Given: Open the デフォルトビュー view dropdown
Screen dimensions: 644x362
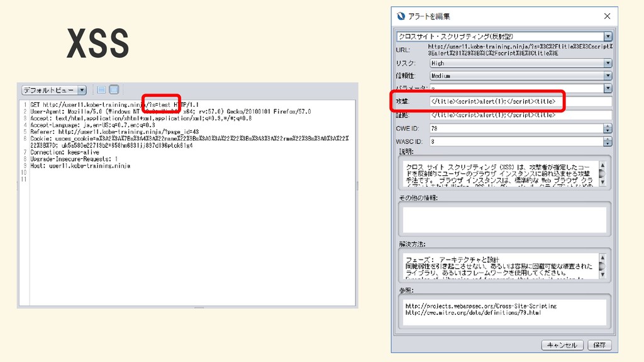Looking at the screenshot, I should point(54,90).
